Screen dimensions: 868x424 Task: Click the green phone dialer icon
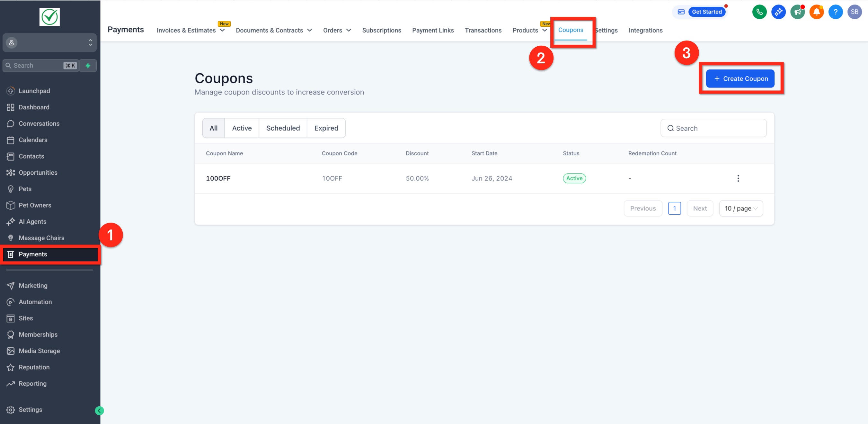759,12
